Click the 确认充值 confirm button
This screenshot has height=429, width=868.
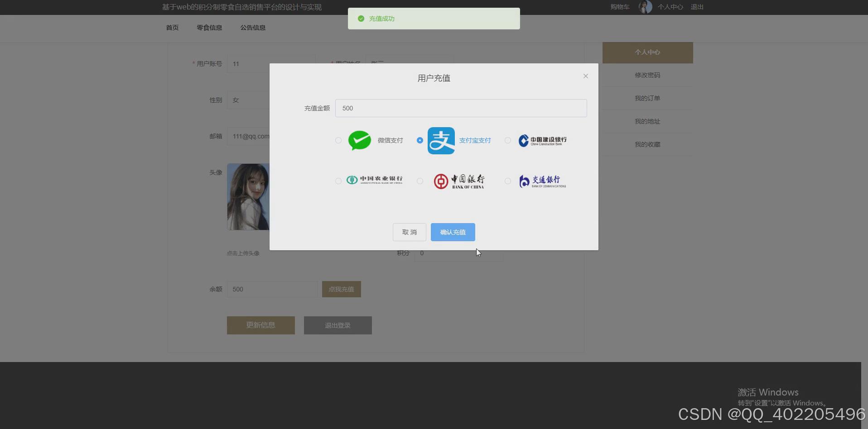453,232
